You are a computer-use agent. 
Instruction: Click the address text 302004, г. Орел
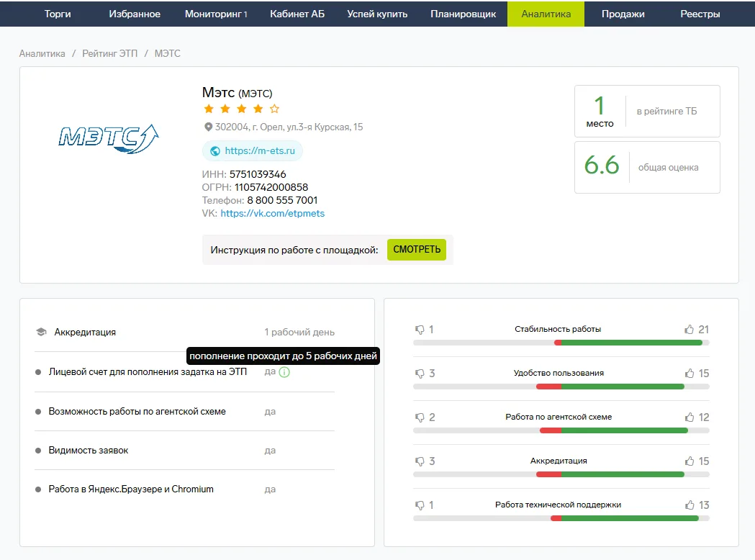[289, 127]
